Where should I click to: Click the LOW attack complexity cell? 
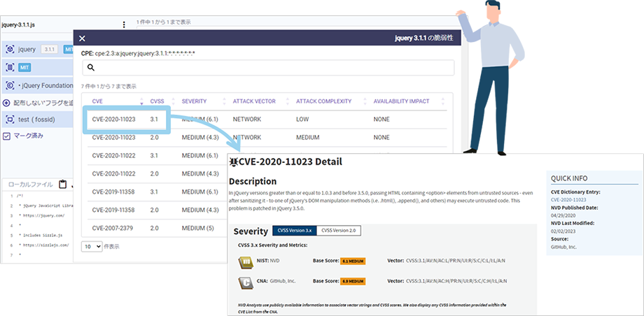point(302,120)
